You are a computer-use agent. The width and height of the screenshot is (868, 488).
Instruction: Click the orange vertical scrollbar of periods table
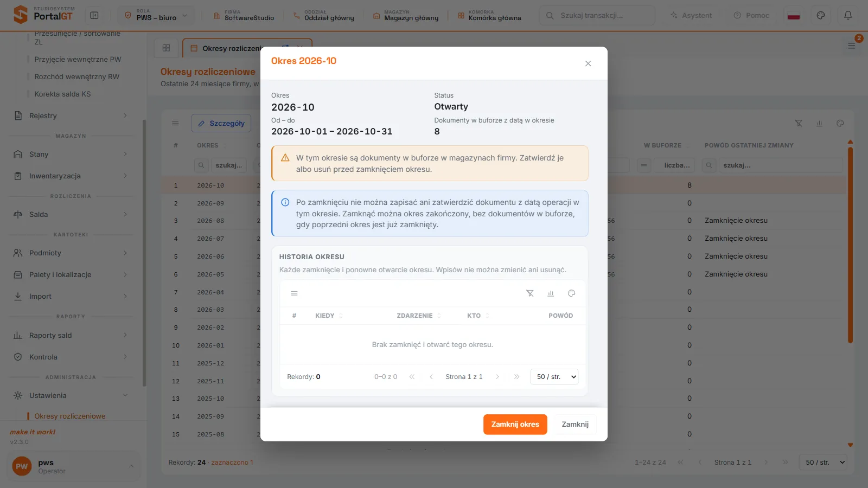(x=850, y=244)
